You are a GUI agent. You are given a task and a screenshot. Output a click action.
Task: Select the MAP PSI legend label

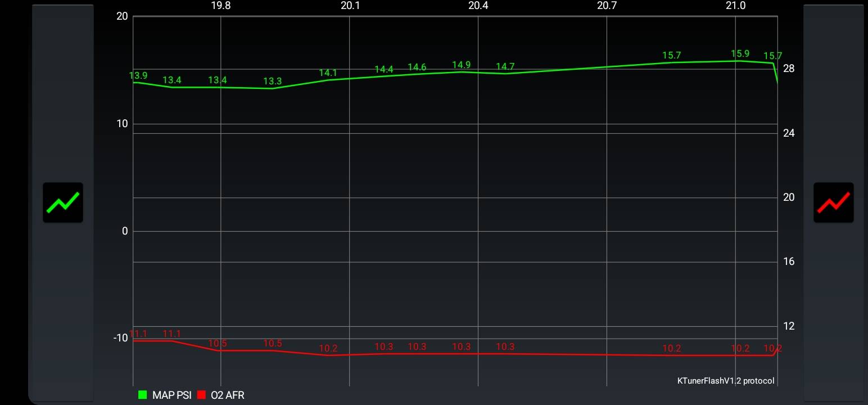tap(172, 395)
